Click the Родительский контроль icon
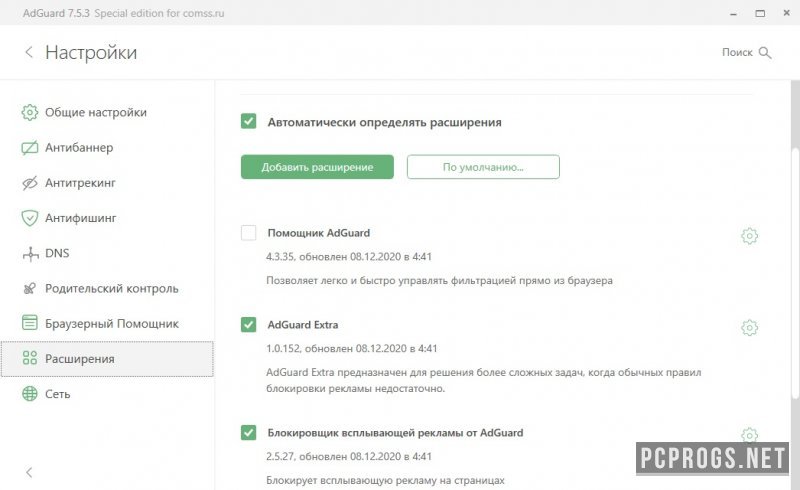The width and height of the screenshot is (800, 490). pyautogui.click(x=30, y=288)
